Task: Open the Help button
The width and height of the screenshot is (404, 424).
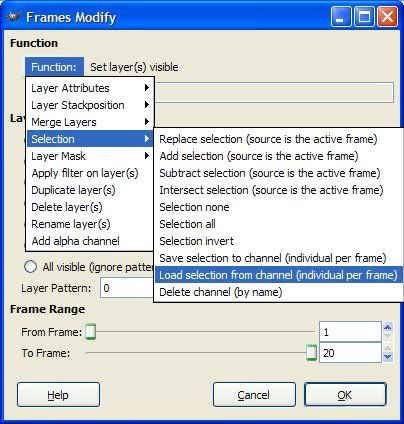Action: 58,395
